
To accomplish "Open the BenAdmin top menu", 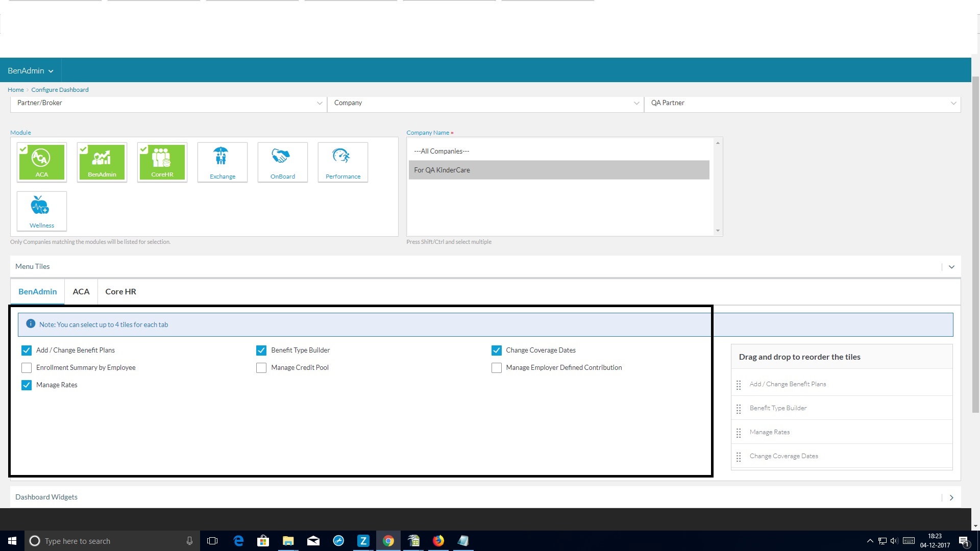I will tap(30, 71).
